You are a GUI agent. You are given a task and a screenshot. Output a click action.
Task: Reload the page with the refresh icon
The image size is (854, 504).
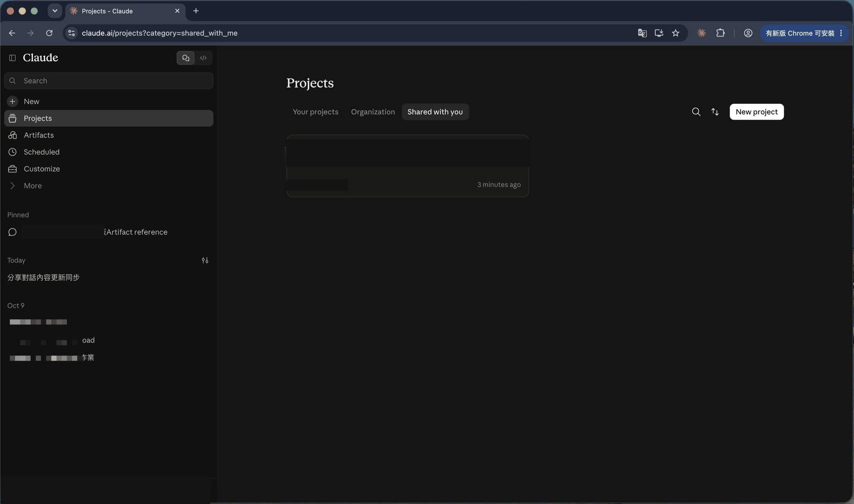[x=49, y=33]
